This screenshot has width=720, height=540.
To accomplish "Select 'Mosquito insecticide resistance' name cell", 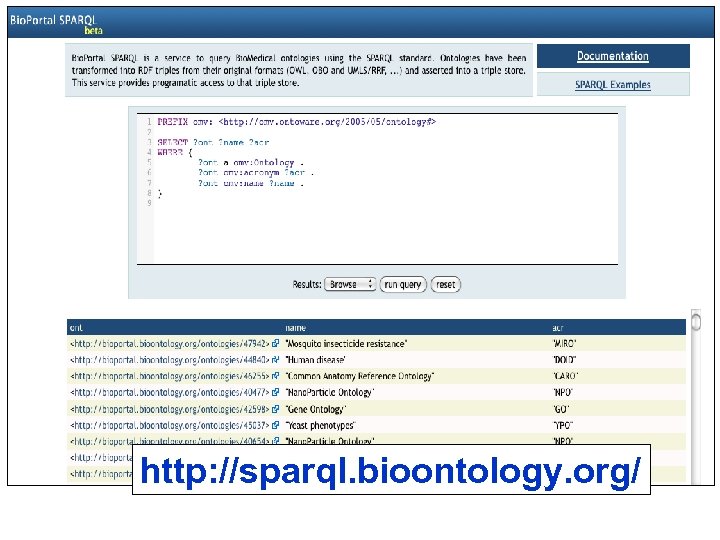I will tap(346, 343).
